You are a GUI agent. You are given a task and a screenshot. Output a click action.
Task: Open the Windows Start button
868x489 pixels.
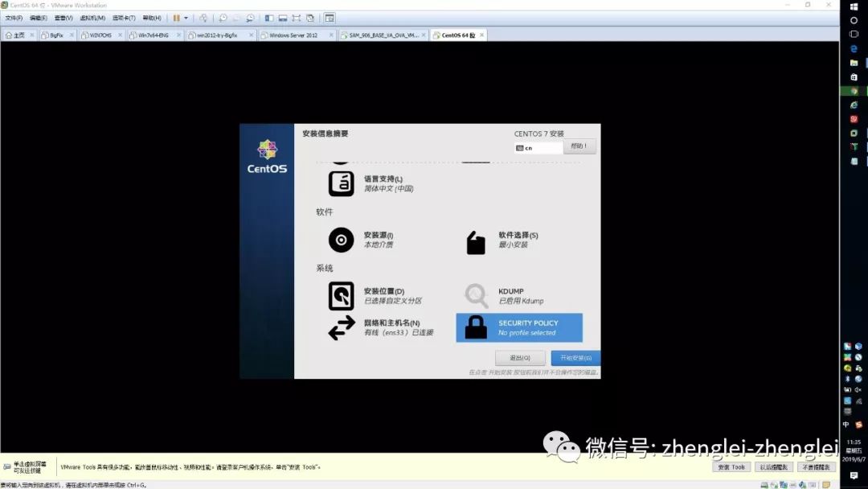[x=854, y=6]
